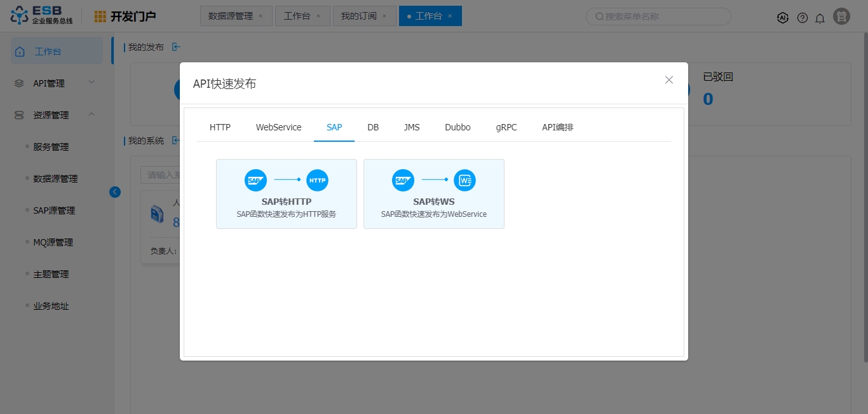The image size is (868, 414).
Task: Collapse sidebar with blue arrow handle
Action: [115, 191]
